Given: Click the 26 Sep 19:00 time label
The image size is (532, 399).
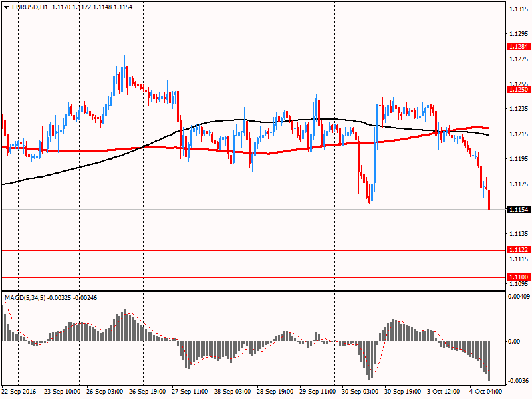Looking at the screenshot, I should (147, 392).
